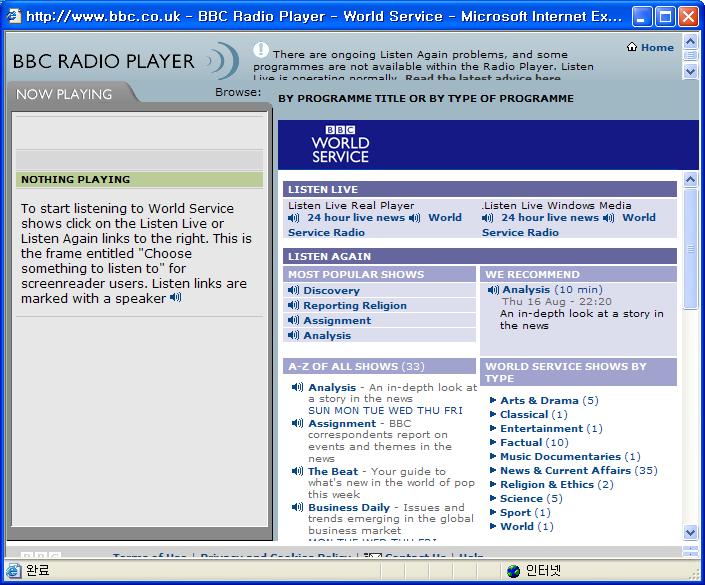Click SUN MON TUE WED THU FRI schedule
This screenshot has width=705, height=585.
pos(385,411)
